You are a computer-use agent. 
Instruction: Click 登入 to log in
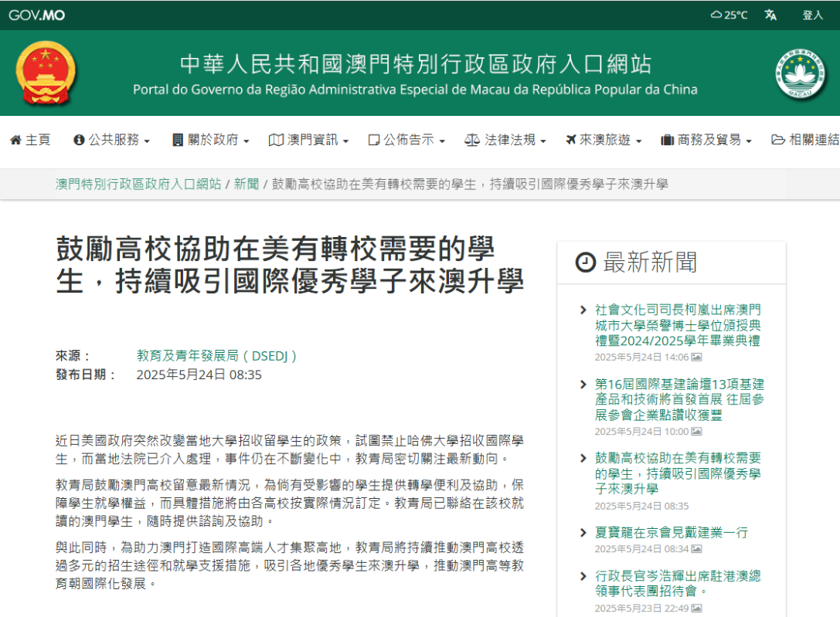coord(812,15)
